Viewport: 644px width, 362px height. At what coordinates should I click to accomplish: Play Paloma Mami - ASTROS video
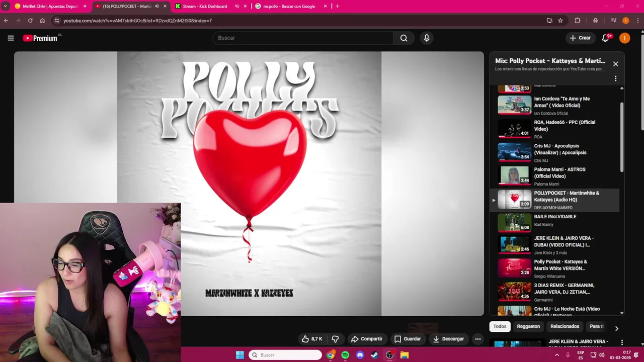coord(555,175)
